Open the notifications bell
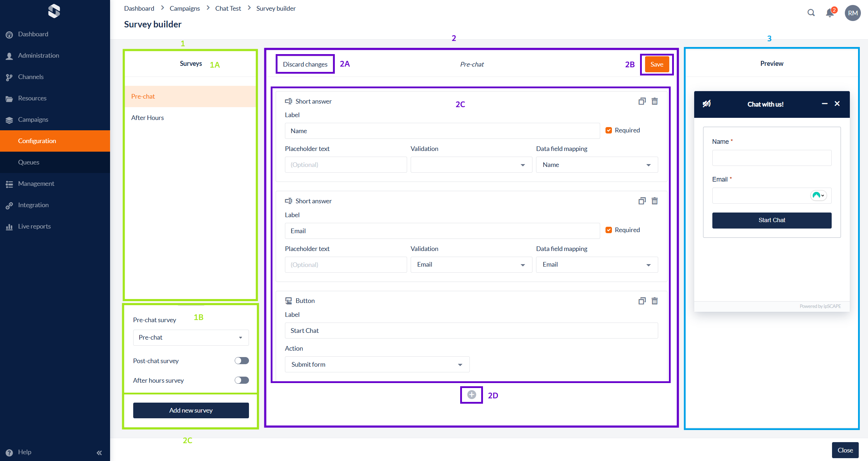868x461 pixels. click(x=830, y=13)
